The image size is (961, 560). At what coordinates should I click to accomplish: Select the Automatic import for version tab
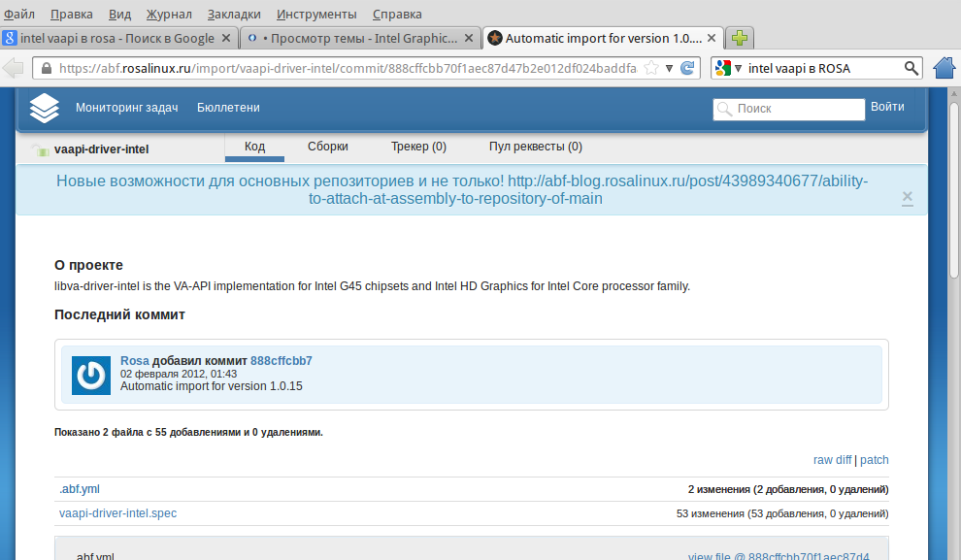[x=603, y=38]
